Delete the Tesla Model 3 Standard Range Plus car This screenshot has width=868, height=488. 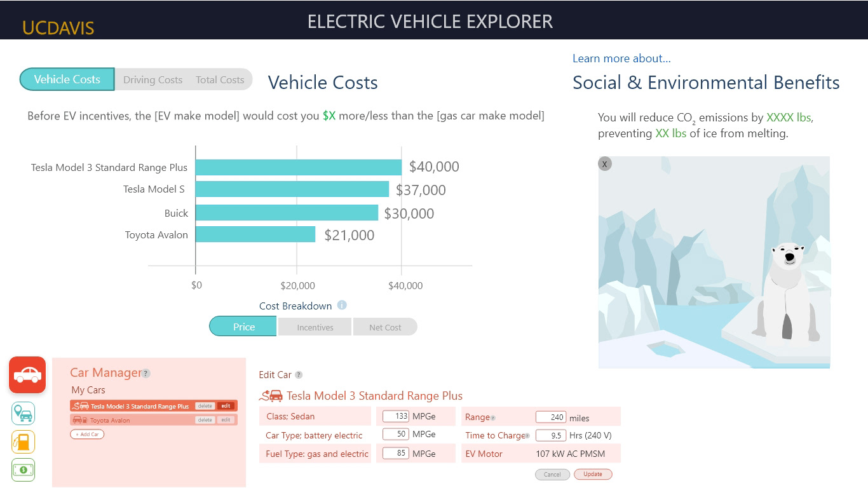(205, 406)
